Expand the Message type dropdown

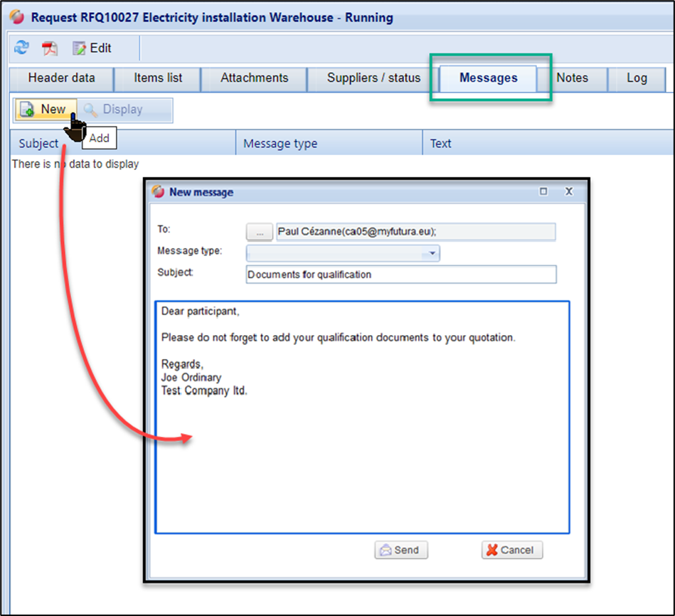(x=432, y=253)
